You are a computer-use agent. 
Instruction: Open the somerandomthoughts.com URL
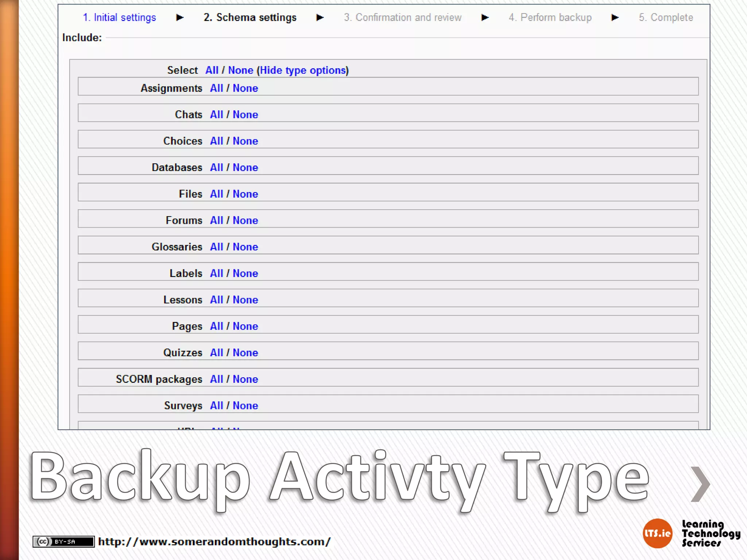(214, 542)
